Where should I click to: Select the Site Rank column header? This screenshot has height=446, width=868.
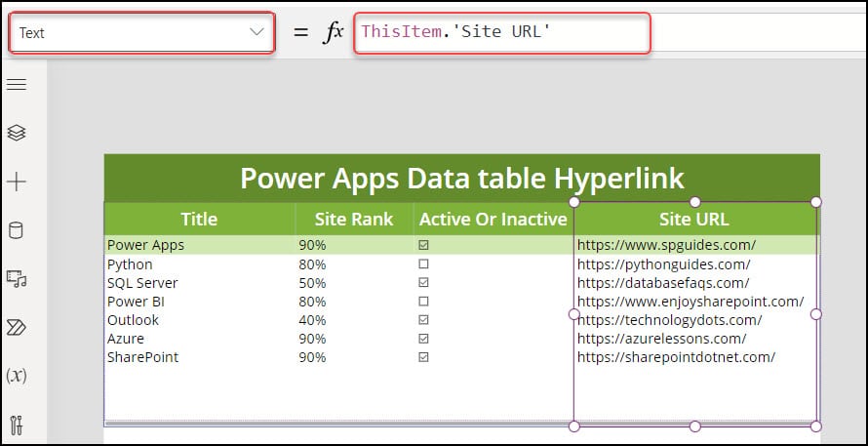(354, 219)
